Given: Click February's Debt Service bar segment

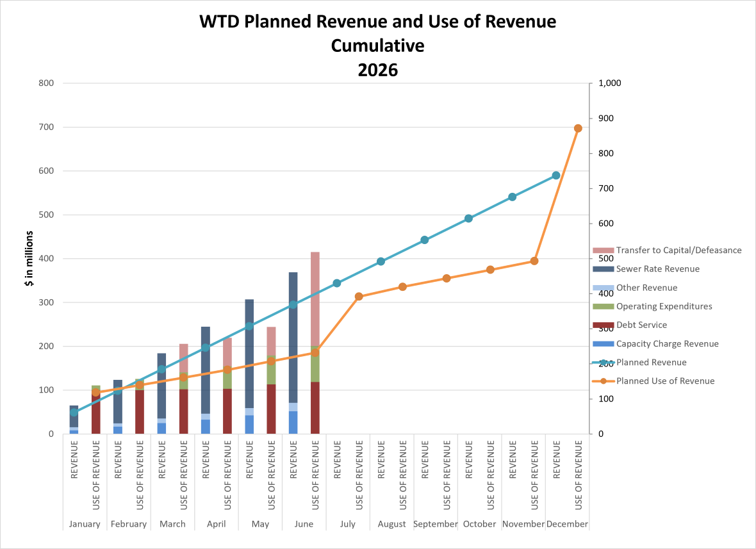Looking at the screenshot, I should 140,412.
